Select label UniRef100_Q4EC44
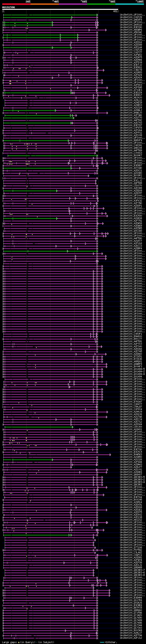This screenshot has height=644, width=146. pos(131,148)
